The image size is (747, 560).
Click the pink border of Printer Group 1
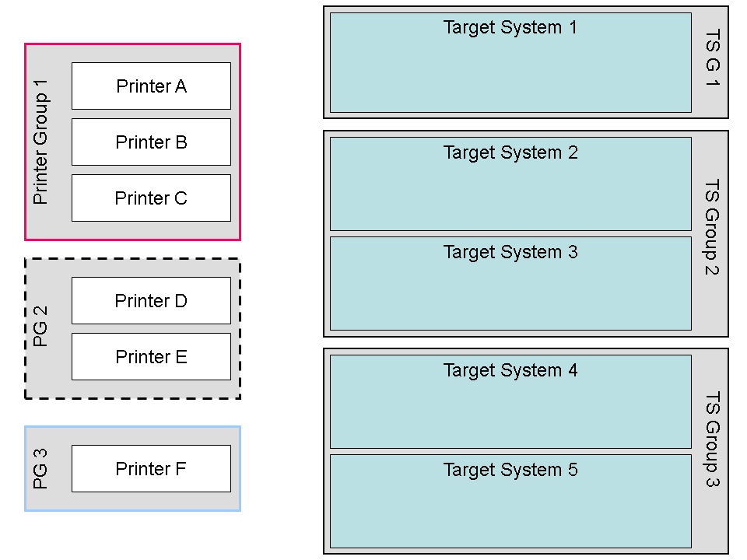click(132, 44)
